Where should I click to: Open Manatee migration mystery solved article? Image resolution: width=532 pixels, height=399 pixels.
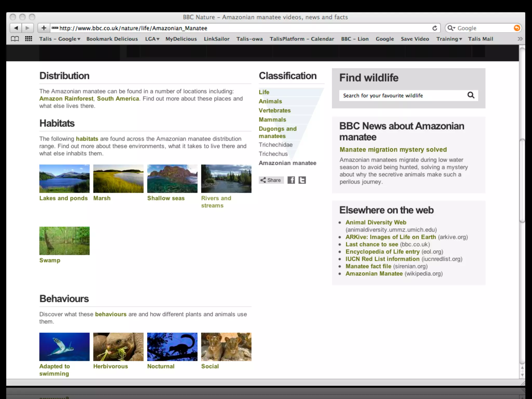pos(393,150)
